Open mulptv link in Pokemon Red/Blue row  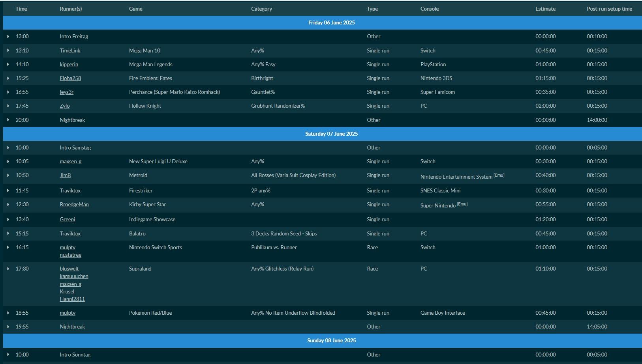click(68, 313)
